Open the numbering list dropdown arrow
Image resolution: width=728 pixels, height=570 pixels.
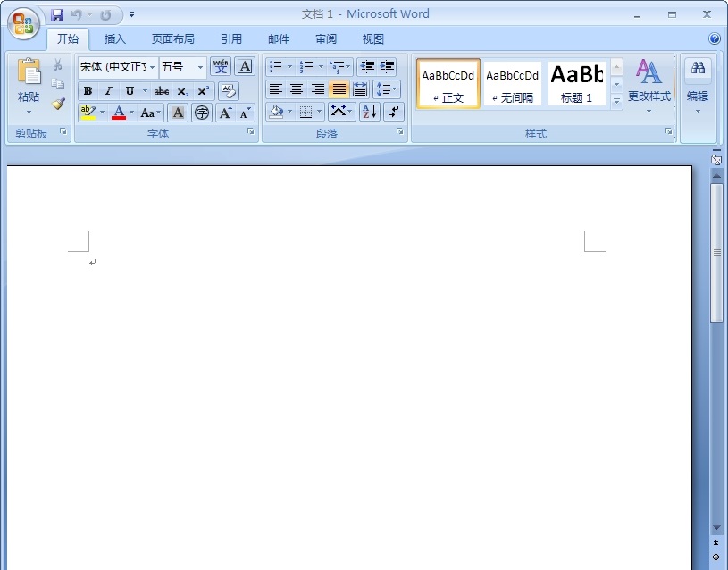pos(321,67)
